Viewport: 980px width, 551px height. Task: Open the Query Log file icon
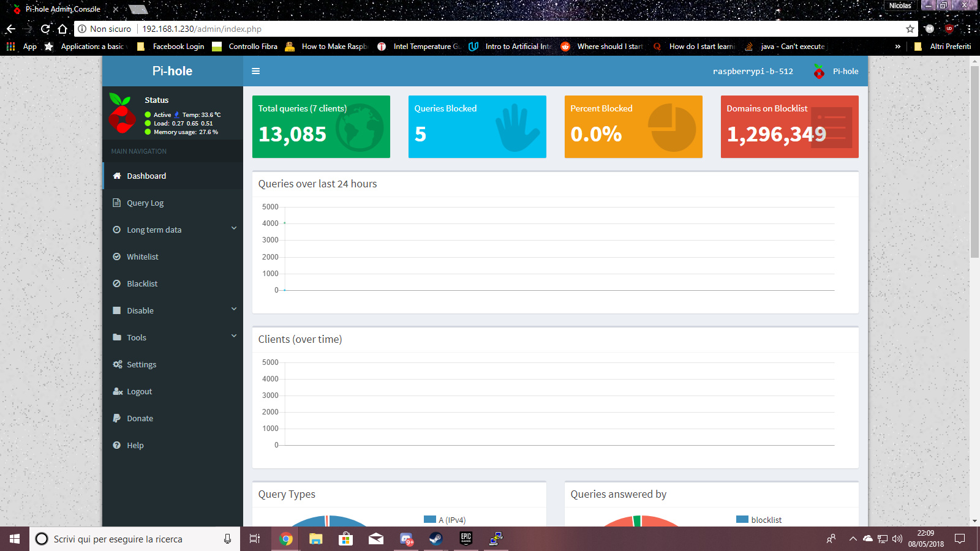tap(116, 203)
